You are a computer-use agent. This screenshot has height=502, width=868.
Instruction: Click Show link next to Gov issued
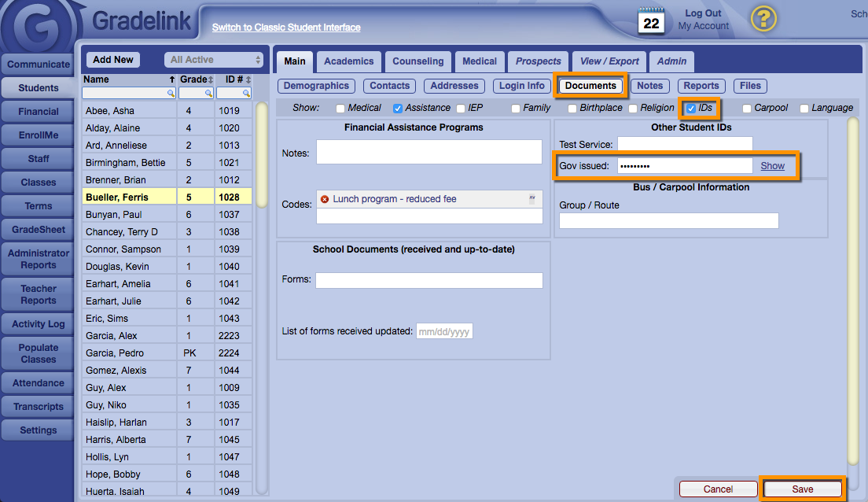772,166
